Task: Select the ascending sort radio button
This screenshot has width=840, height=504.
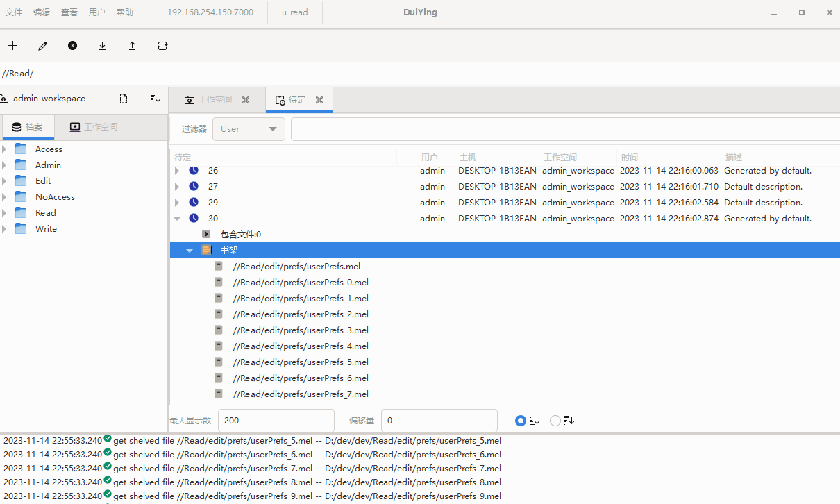Action: coord(521,421)
